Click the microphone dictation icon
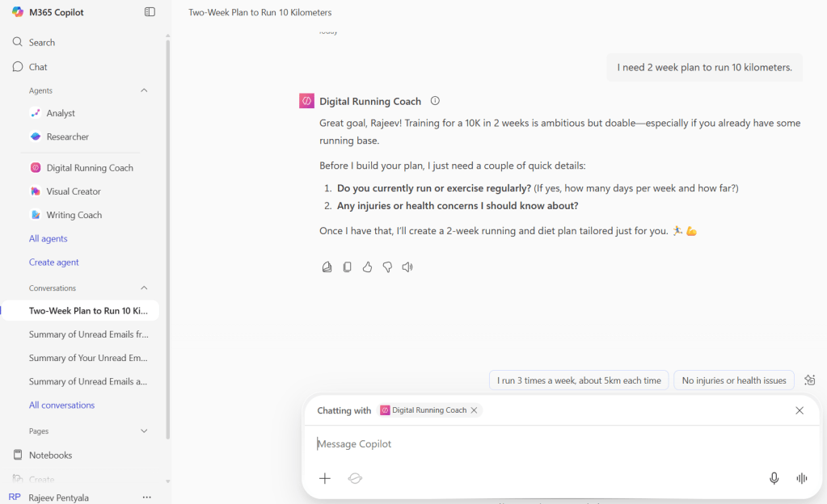Screen dimensions: 827x504 (x=774, y=478)
